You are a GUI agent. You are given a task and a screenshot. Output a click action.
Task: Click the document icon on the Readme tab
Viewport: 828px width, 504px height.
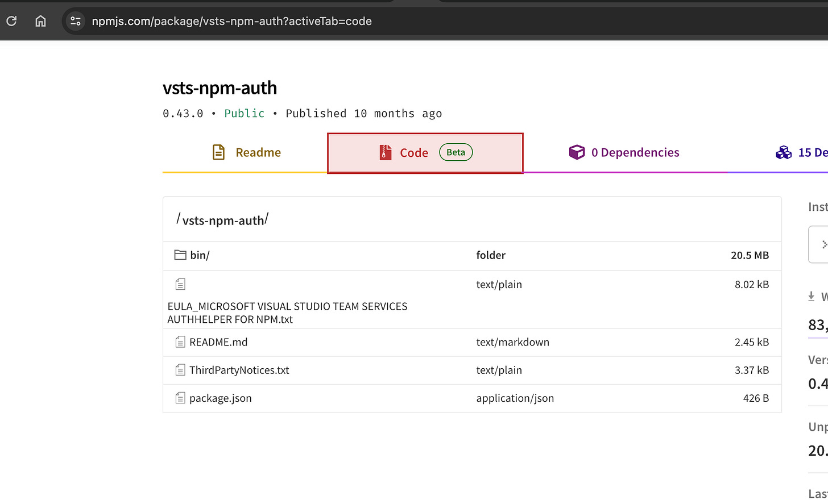tap(219, 152)
